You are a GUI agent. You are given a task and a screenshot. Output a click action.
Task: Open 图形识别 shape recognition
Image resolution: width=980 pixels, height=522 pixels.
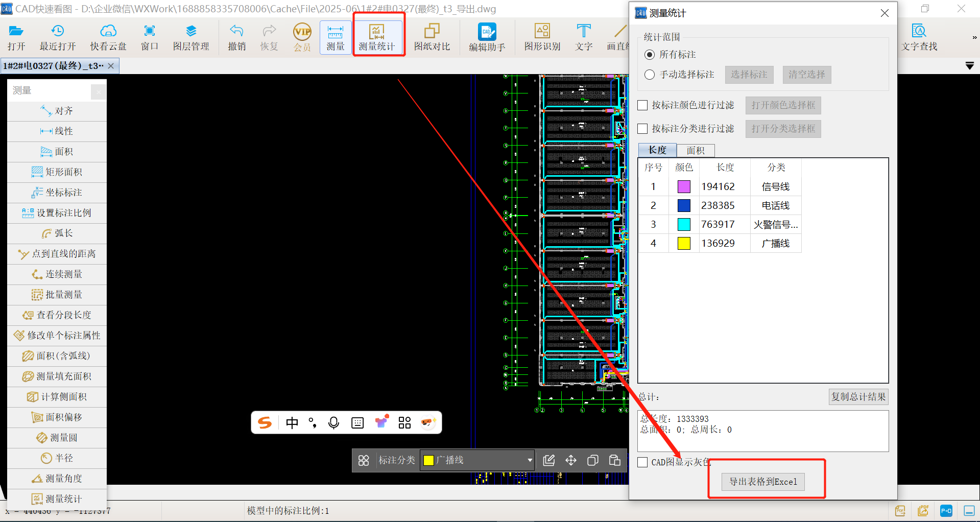coord(542,38)
